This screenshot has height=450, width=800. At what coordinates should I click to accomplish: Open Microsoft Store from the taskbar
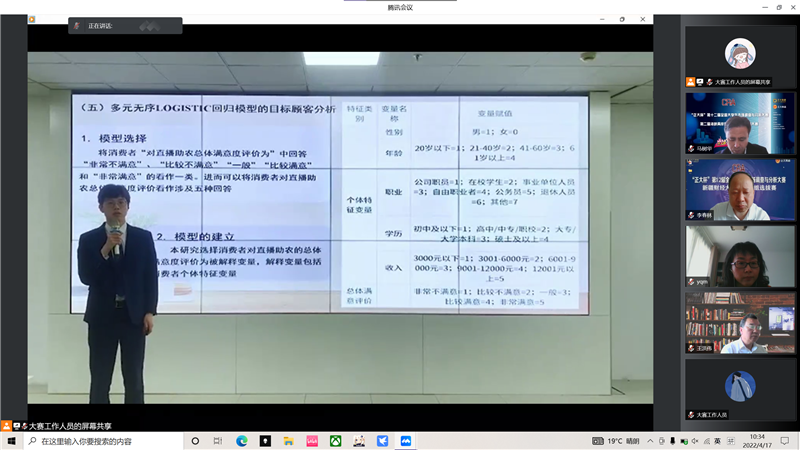pyautogui.click(x=312, y=441)
